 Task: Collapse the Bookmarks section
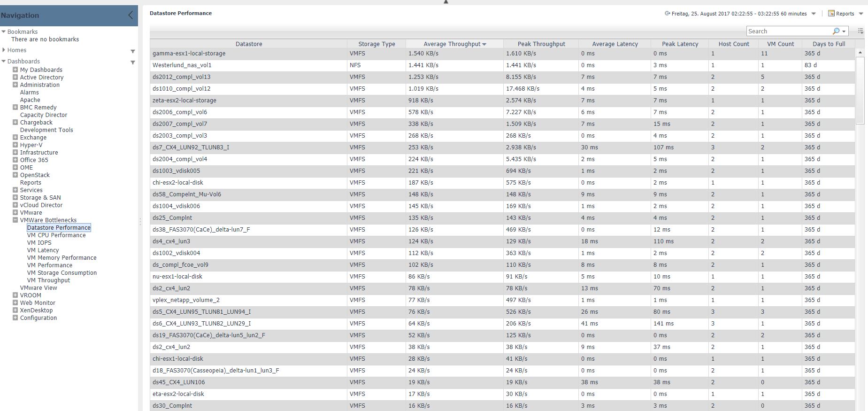coord(4,31)
